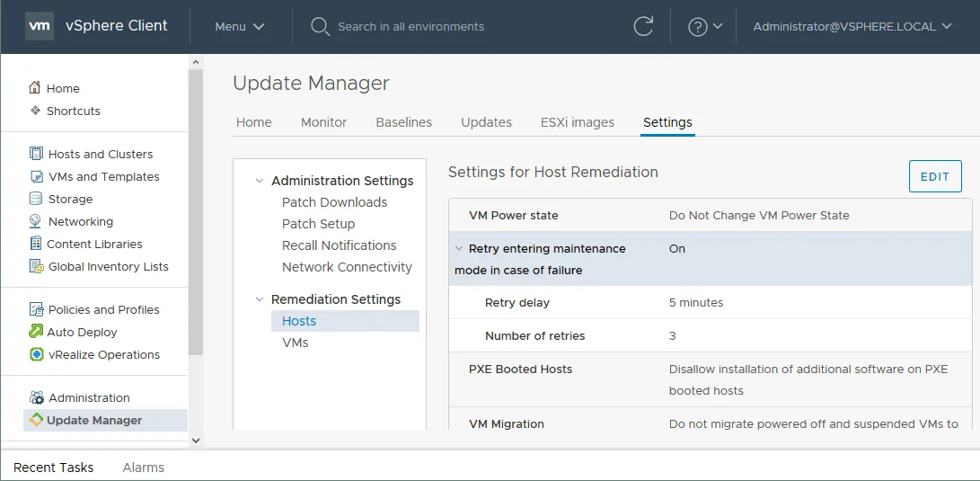Select Patch Downloads in settings tree

pyautogui.click(x=334, y=202)
